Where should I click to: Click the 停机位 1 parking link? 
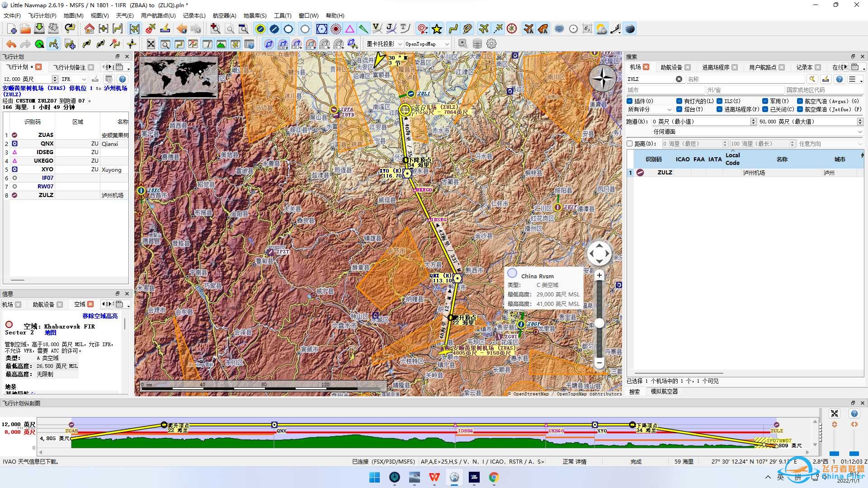click(80, 89)
